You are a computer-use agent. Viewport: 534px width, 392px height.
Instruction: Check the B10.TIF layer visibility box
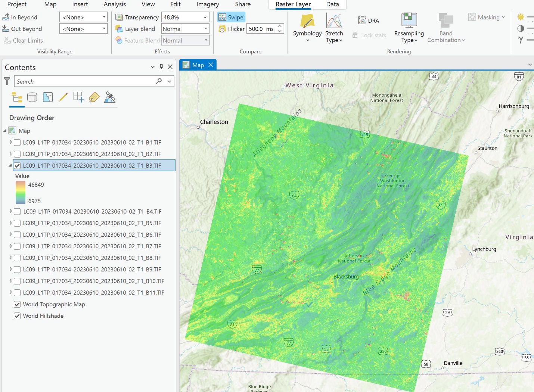click(17, 281)
